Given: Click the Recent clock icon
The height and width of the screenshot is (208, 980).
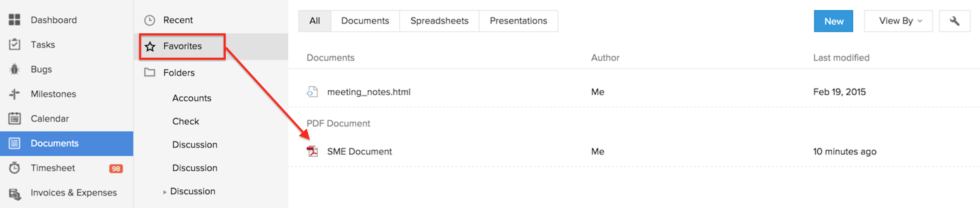Looking at the screenshot, I should click(x=150, y=20).
